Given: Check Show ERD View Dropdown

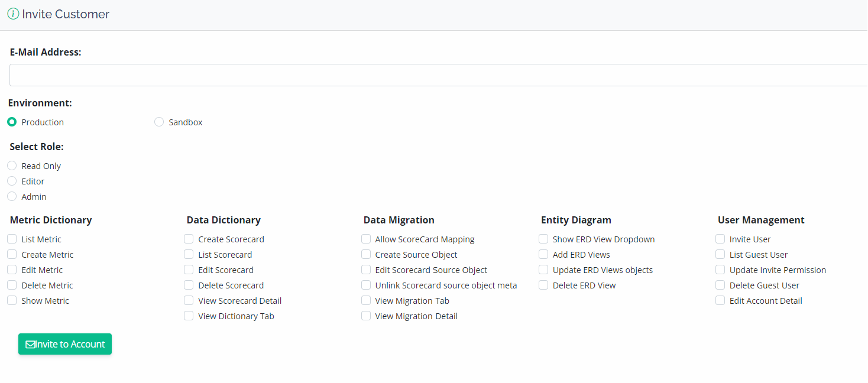Looking at the screenshot, I should tap(543, 239).
